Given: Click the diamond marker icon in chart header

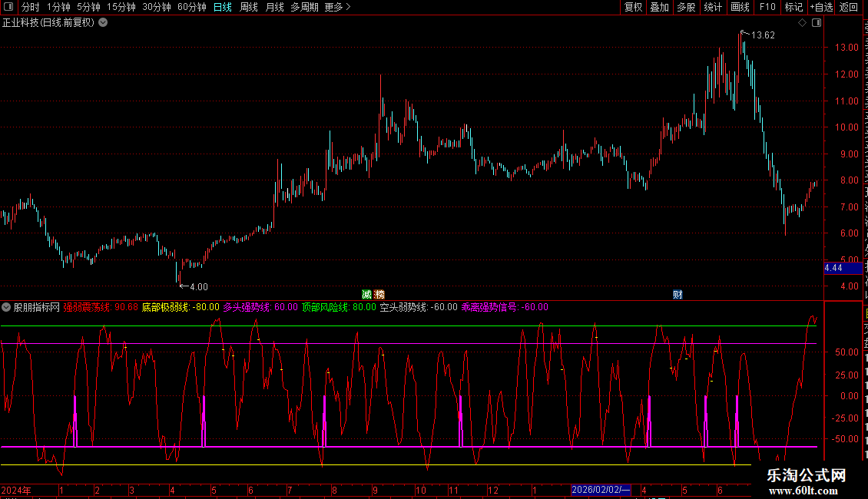Looking at the screenshot, I should coord(802,23).
